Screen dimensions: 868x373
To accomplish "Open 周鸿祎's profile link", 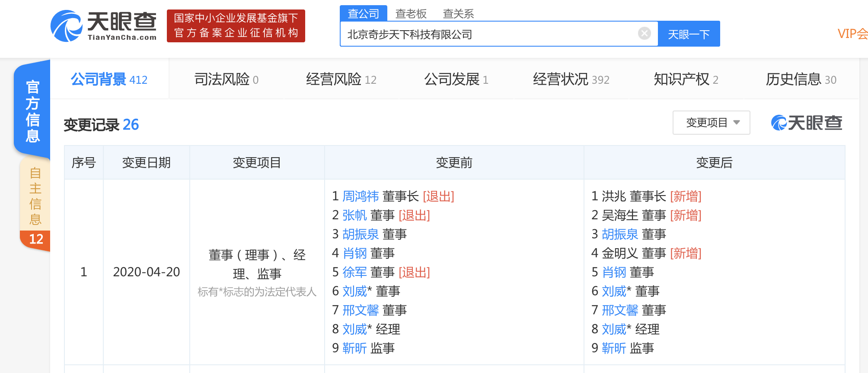I will tap(361, 196).
